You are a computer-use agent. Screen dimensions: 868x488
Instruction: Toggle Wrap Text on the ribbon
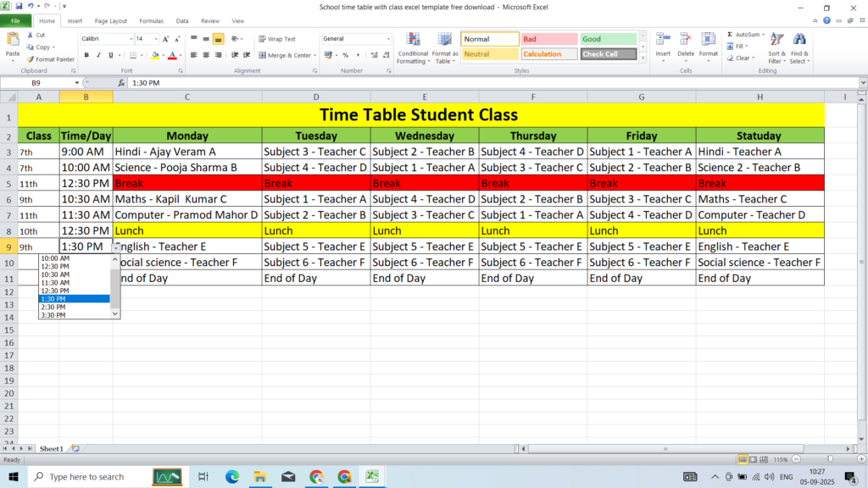click(276, 39)
